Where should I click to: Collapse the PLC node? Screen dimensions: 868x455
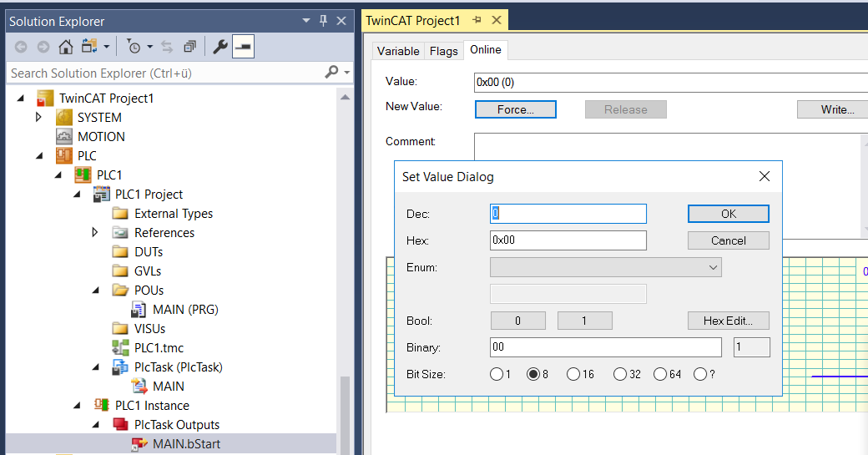(x=39, y=156)
